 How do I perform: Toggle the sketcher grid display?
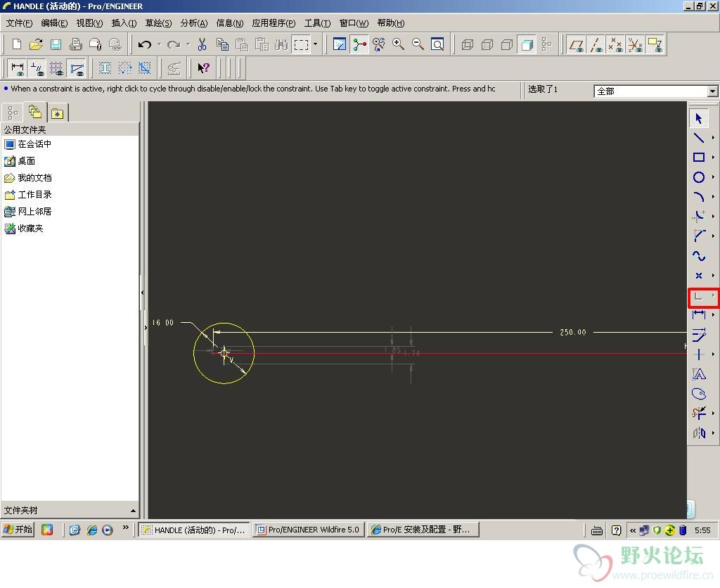56,68
